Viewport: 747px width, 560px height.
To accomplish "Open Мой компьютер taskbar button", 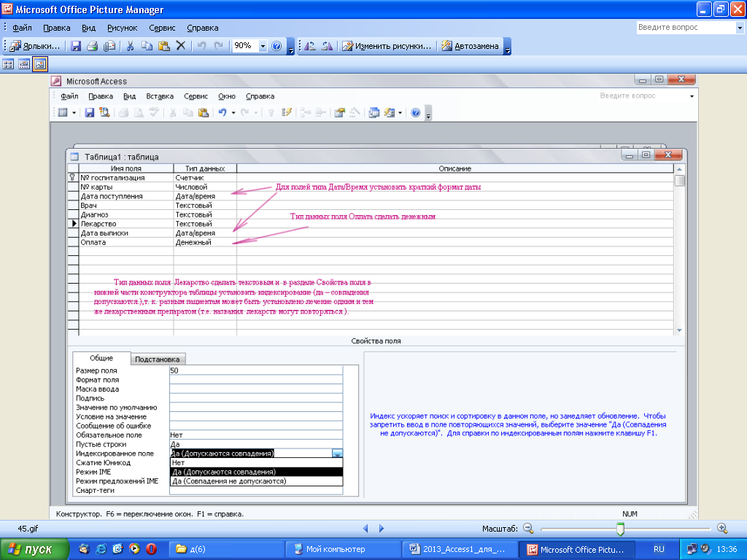I will [x=343, y=550].
